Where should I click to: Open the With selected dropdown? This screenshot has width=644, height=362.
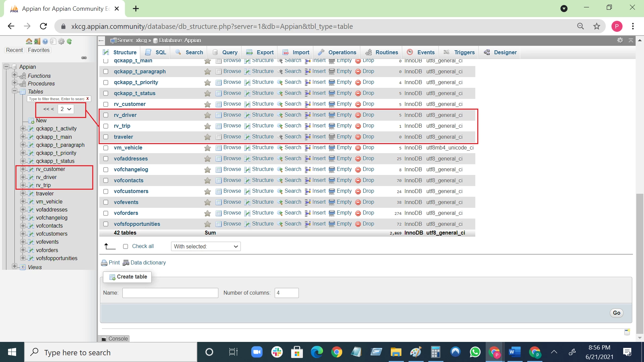coord(206,246)
